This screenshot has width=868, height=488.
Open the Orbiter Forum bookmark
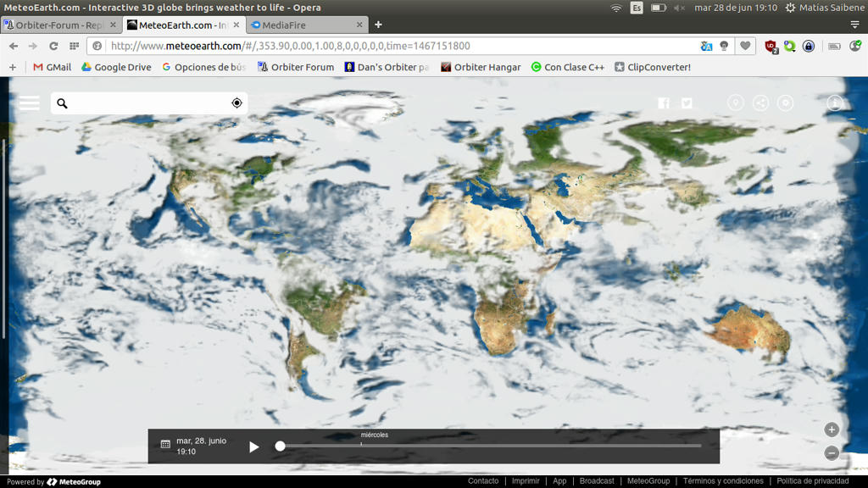296,67
